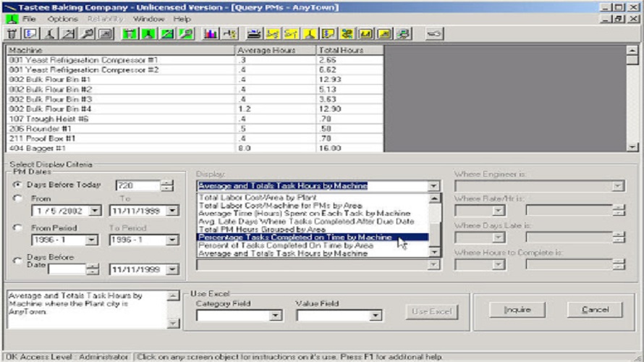Click the yellow picture-frame toolbar icon
Viewport: 644px width, 362px height.
pos(385,34)
